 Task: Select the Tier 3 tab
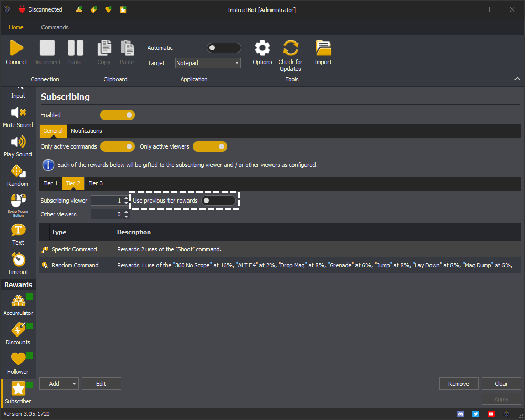pos(96,184)
